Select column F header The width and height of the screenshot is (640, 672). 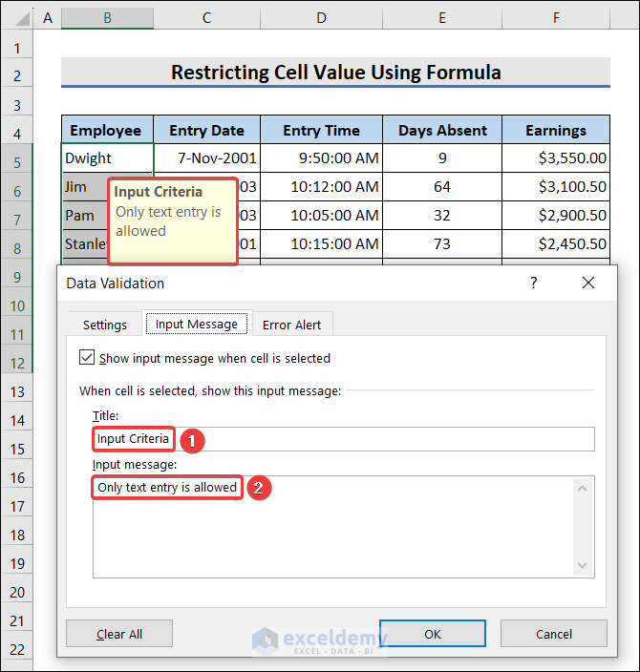pyautogui.click(x=556, y=17)
